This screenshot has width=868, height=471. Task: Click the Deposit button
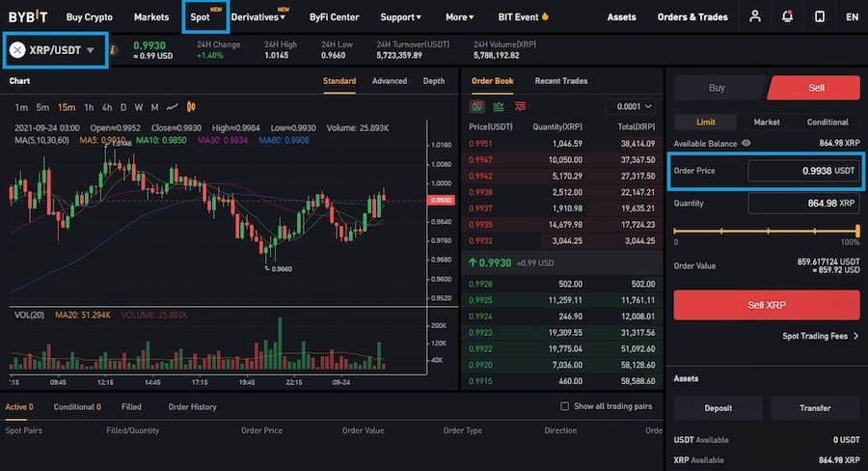point(718,408)
